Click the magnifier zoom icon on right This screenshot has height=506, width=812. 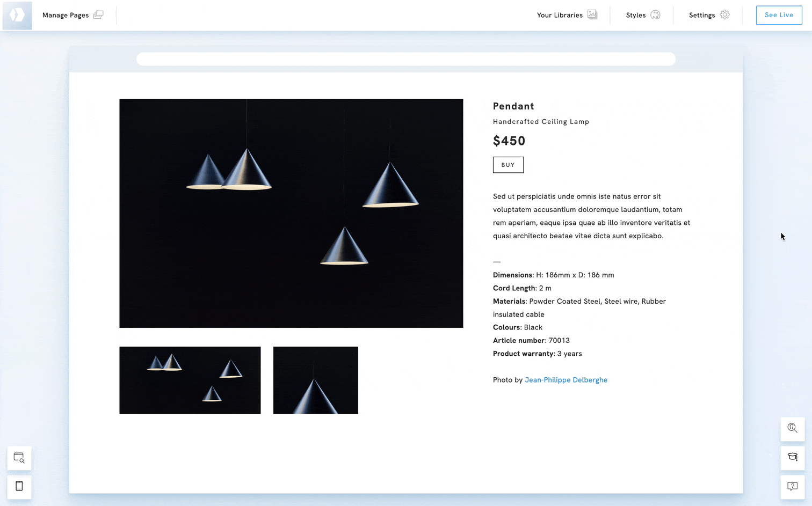point(792,428)
